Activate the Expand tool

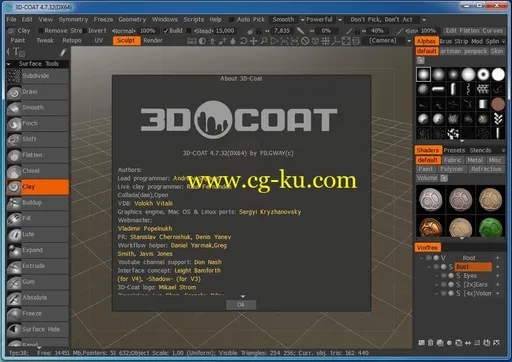click(37, 250)
